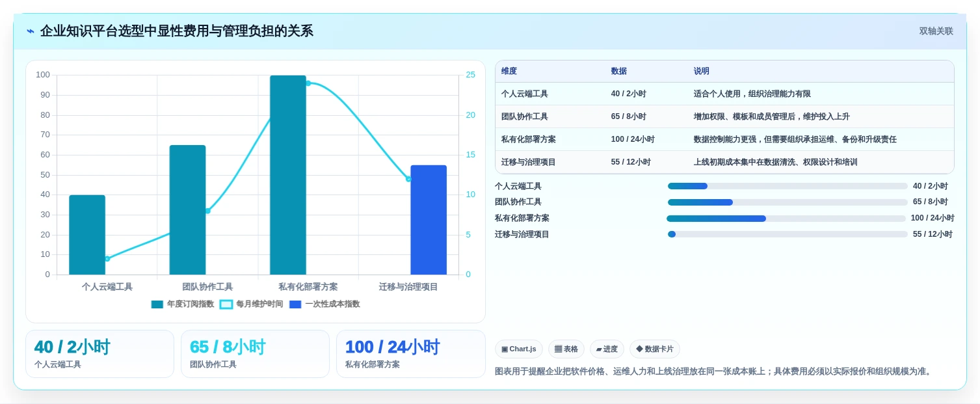
Task: Click the line point at 个人云端工具
Action: pyautogui.click(x=107, y=259)
